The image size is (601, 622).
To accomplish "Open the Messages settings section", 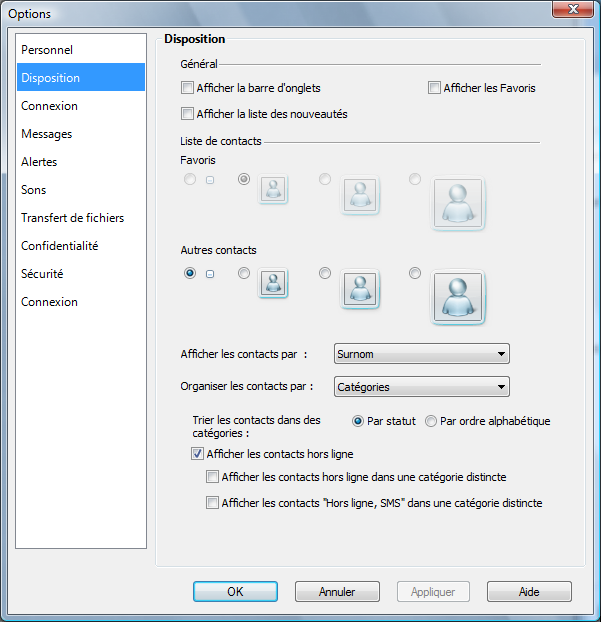I will click(47, 134).
